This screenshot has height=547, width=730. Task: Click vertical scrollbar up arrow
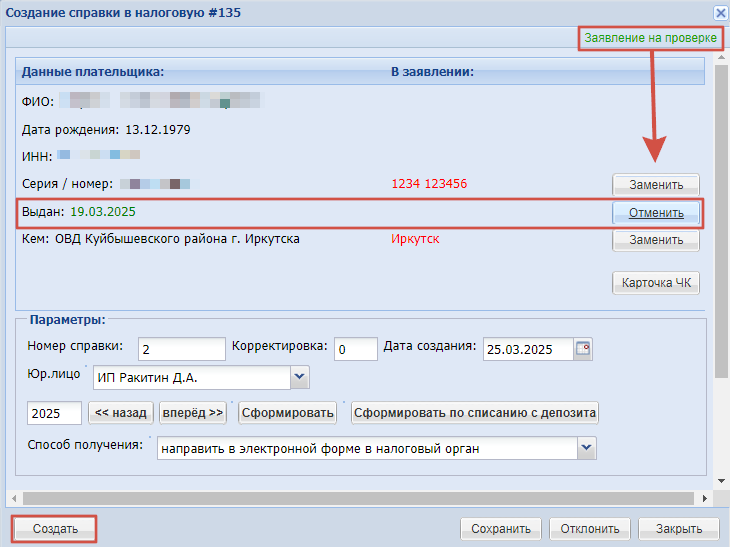click(722, 57)
